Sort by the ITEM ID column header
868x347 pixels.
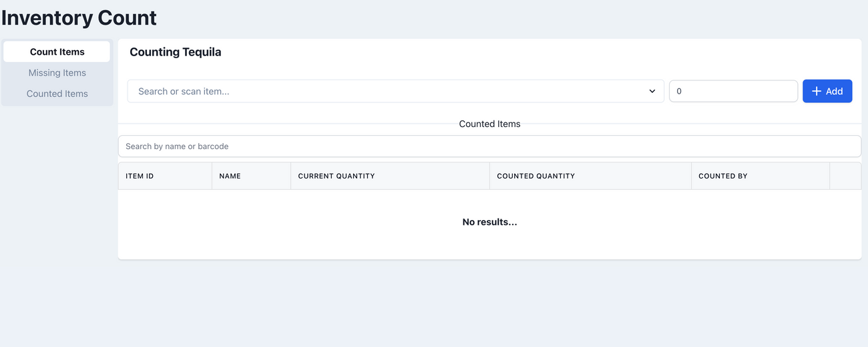pyautogui.click(x=140, y=176)
